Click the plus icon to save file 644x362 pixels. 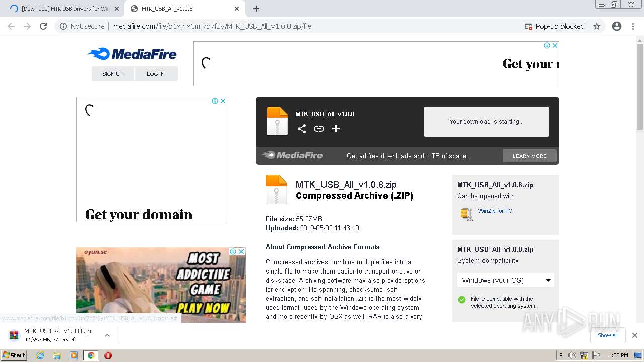pos(336,129)
